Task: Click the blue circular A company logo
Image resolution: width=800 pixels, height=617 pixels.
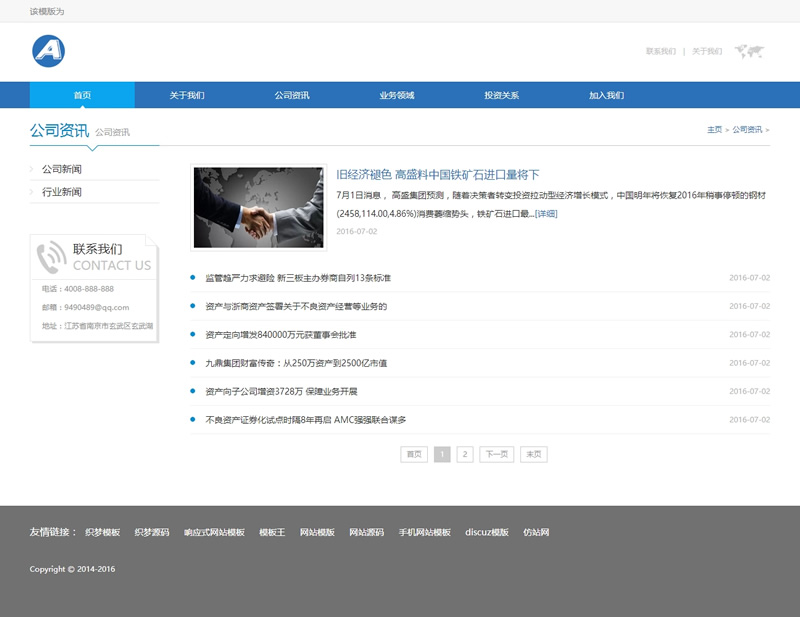Action: pyautogui.click(x=48, y=51)
